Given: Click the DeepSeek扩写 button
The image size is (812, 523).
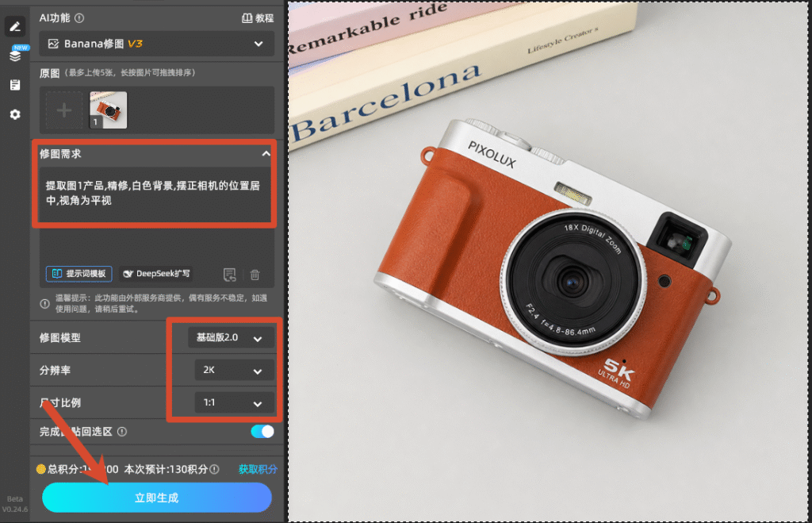Looking at the screenshot, I should click(156, 274).
